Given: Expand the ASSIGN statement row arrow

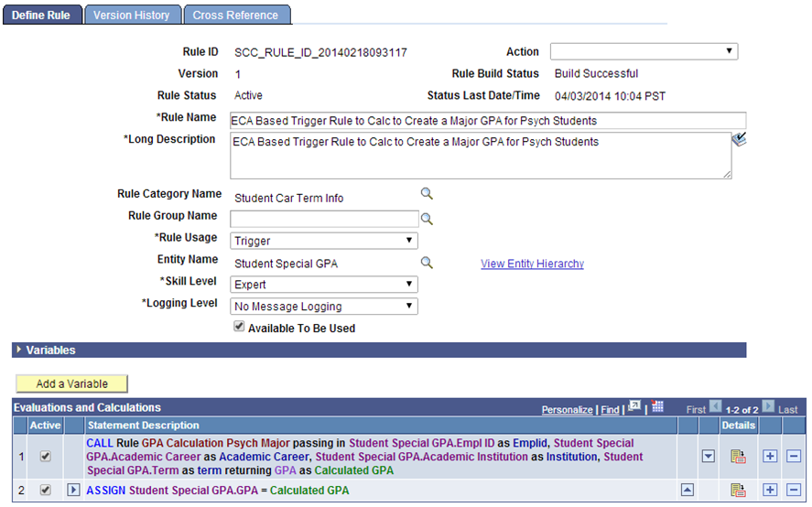Looking at the screenshot, I should pyautogui.click(x=73, y=490).
